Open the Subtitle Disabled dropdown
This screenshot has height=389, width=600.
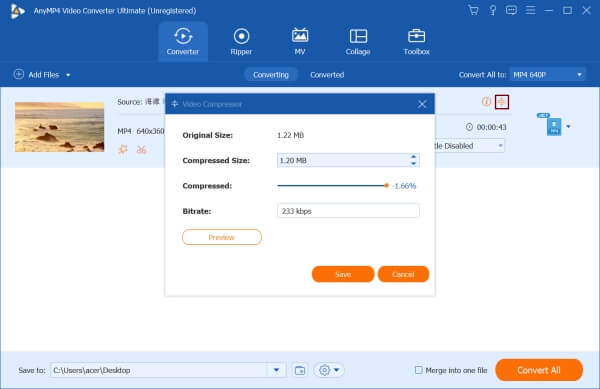[469, 146]
